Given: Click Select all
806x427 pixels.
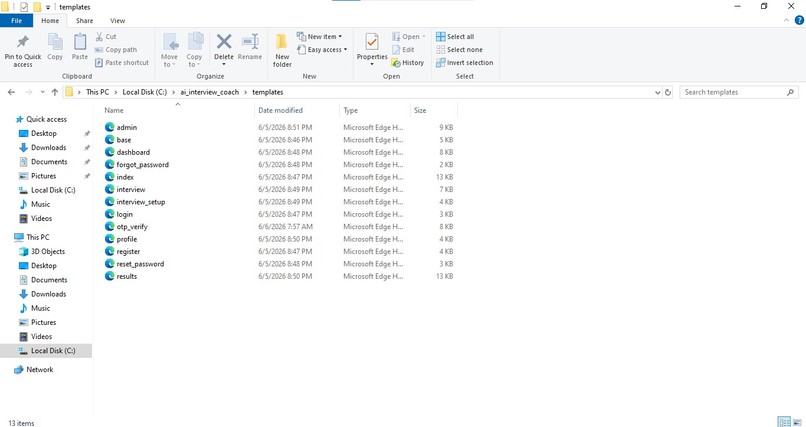Looking at the screenshot, I should point(455,36).
